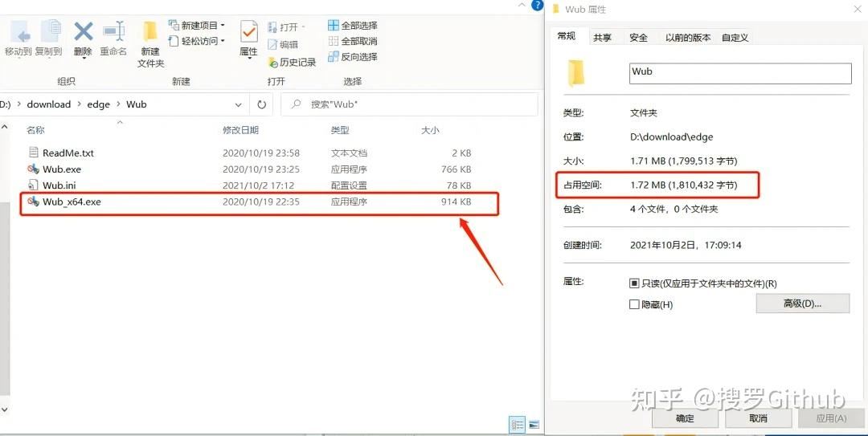
Task: Click the Select all ribbon item
Action: click(353, 26)
